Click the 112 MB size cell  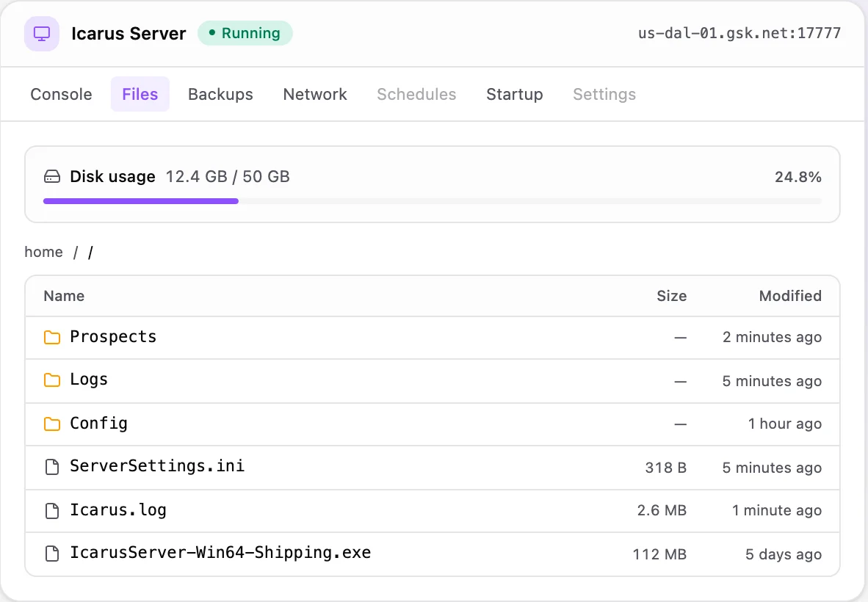tap(659, 554)
